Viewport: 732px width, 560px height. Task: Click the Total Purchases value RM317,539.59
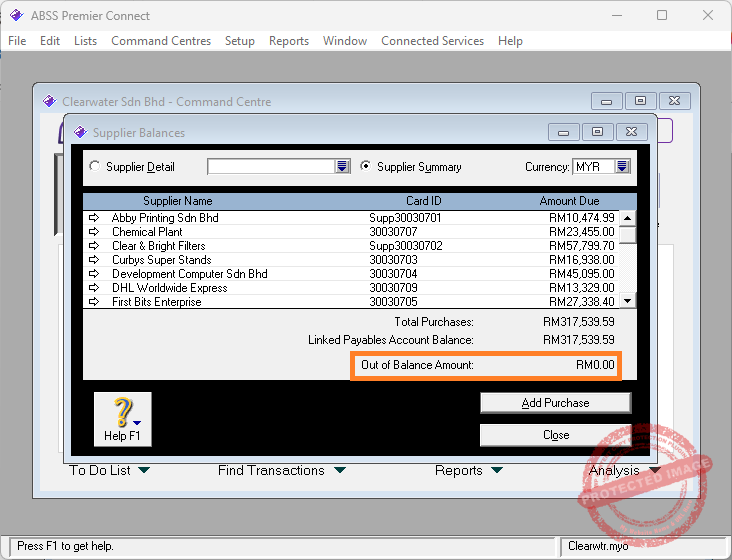point(579,322)
